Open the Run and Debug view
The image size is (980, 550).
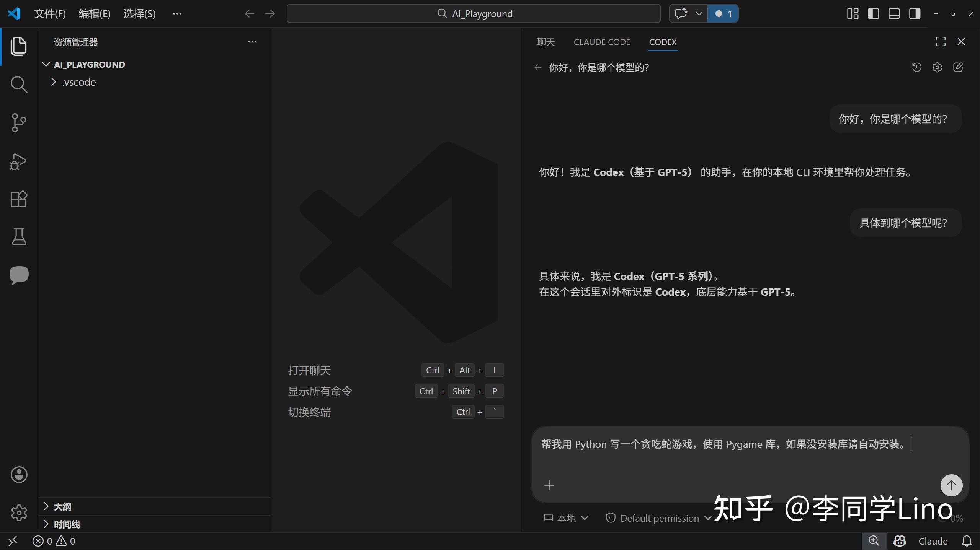pyautogui.click(x=18, y=161)
